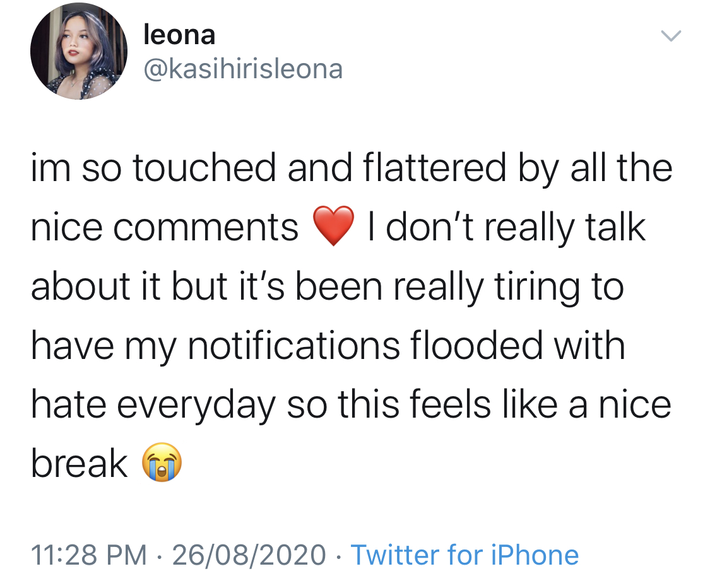Visit the @kasihirisleona handle
Viewport: 710px width, 588px height.
click(243, 69)
